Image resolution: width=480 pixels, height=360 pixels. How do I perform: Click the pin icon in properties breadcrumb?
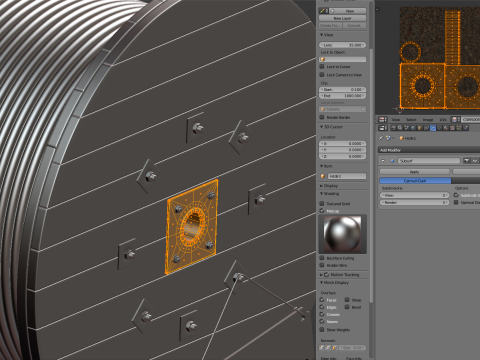tap(381, 138)
